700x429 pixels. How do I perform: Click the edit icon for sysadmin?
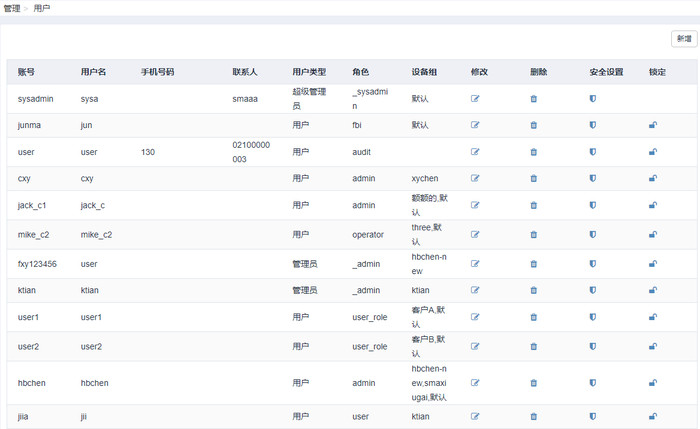[x=475, y=99]
